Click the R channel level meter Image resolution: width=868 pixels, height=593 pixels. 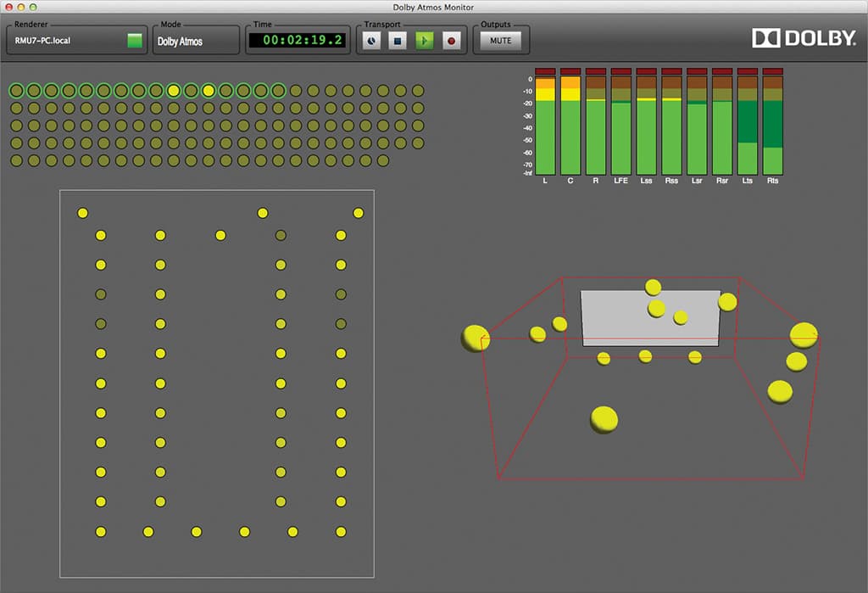[x=596, y=126]
